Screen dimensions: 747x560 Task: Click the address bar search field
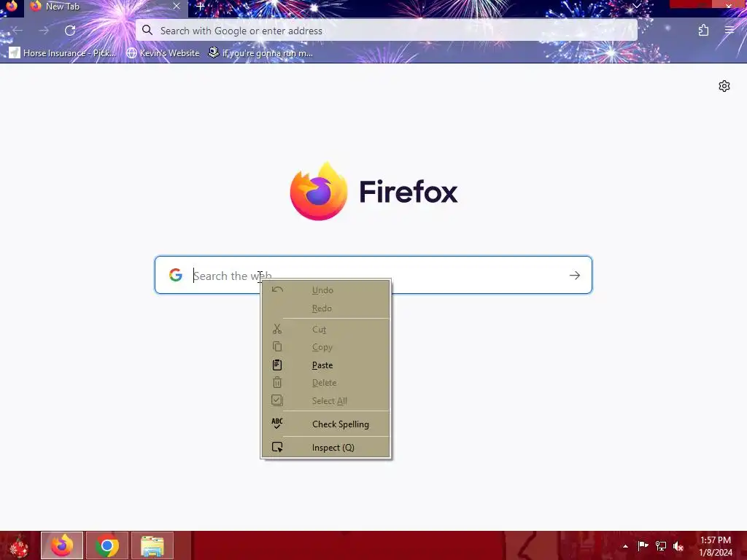(x=387, y=31)
